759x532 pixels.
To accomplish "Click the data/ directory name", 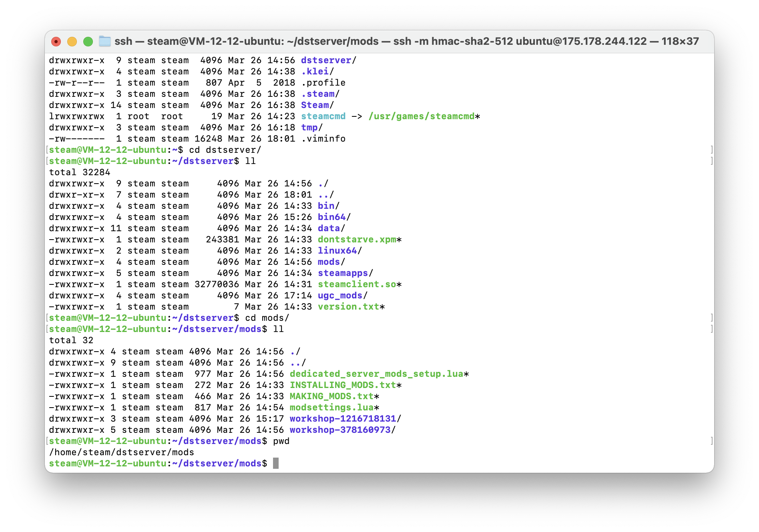I will [x=331, y=228].
